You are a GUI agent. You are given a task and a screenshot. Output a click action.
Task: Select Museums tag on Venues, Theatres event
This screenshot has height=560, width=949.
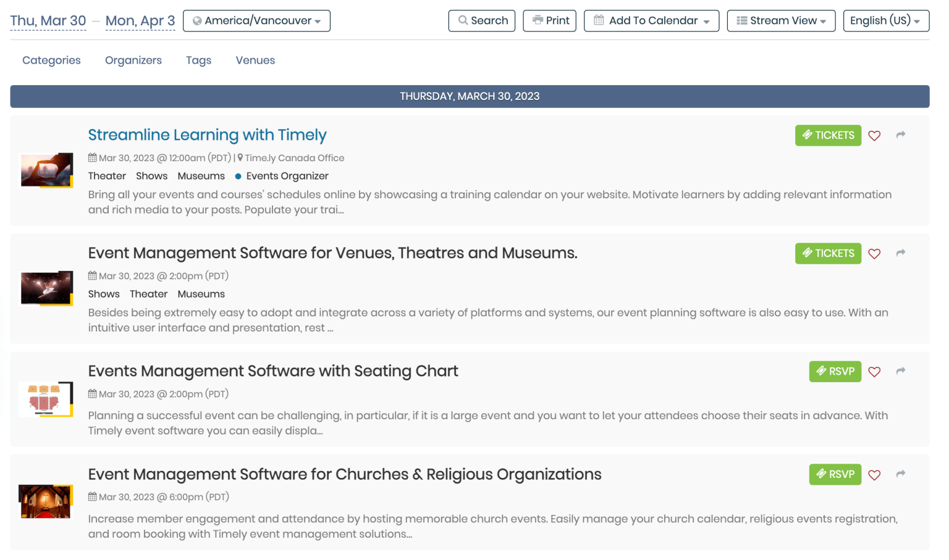click(201, 294)
